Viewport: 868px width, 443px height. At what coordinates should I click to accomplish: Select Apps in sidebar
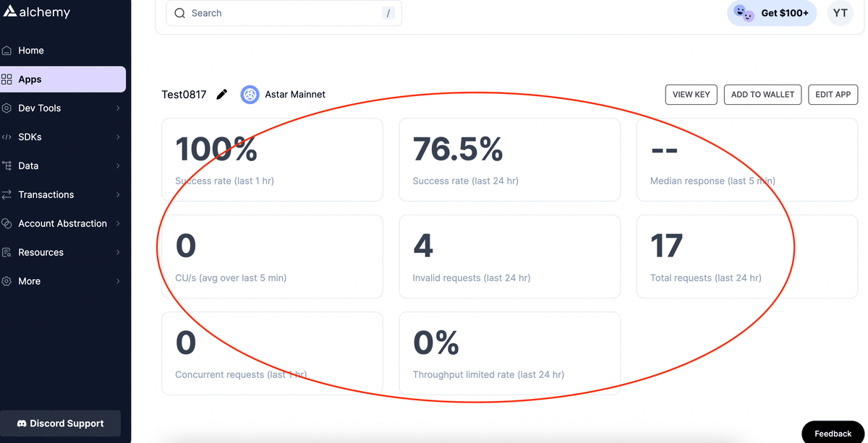coord(63,79)
